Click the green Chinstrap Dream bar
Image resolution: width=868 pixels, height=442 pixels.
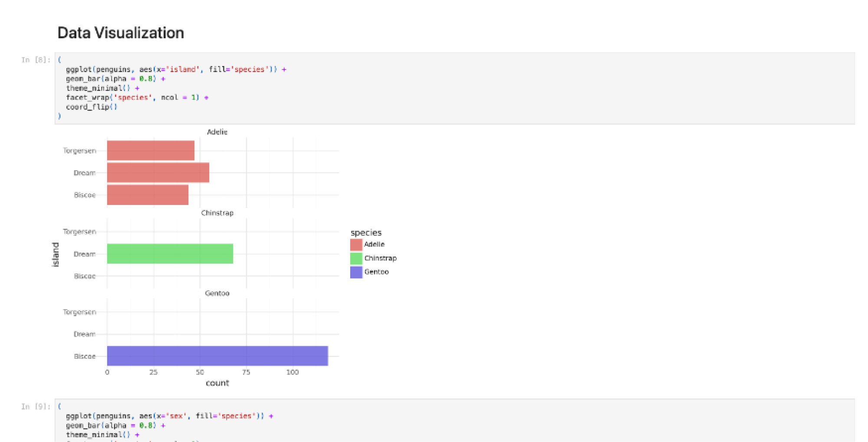click(170, 254)
